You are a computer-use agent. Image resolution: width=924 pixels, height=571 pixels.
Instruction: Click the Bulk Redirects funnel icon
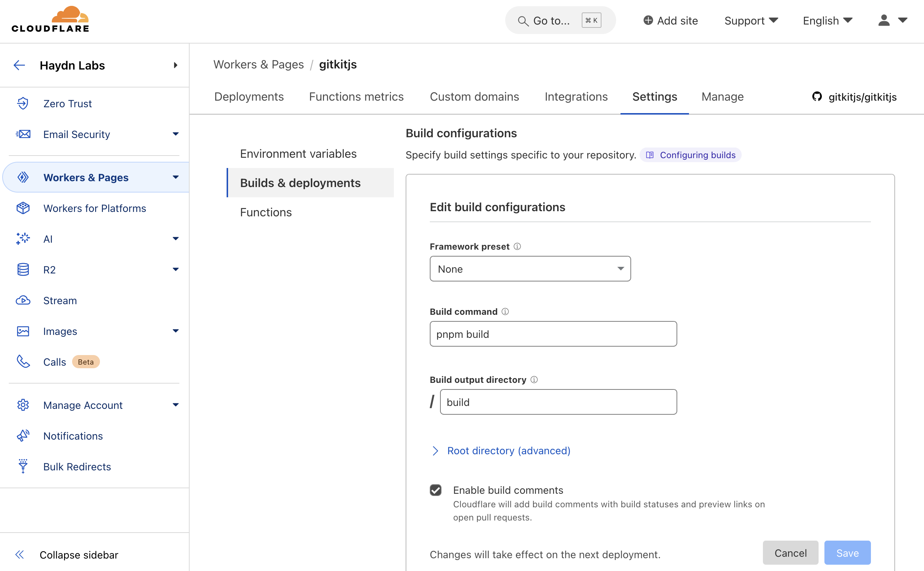coord(23,466)
